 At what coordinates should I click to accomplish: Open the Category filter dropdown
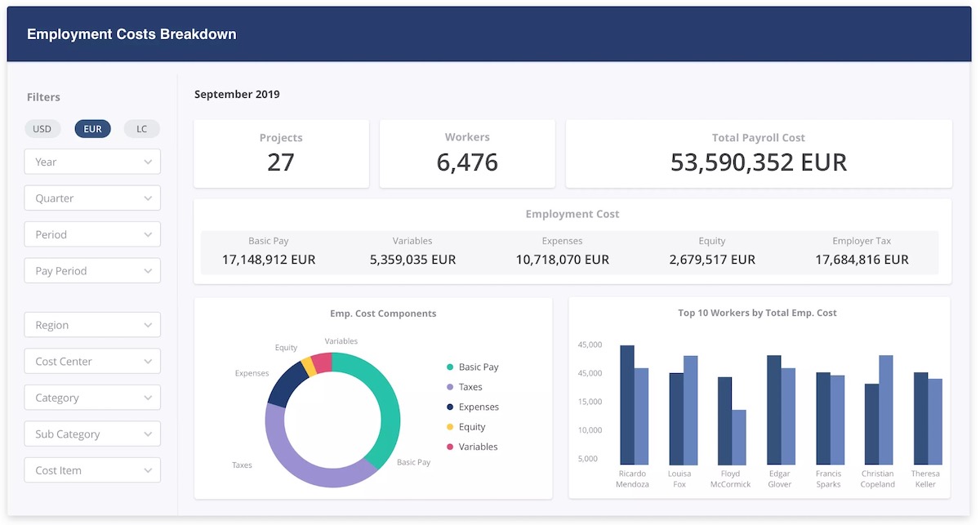click(92, 397)
